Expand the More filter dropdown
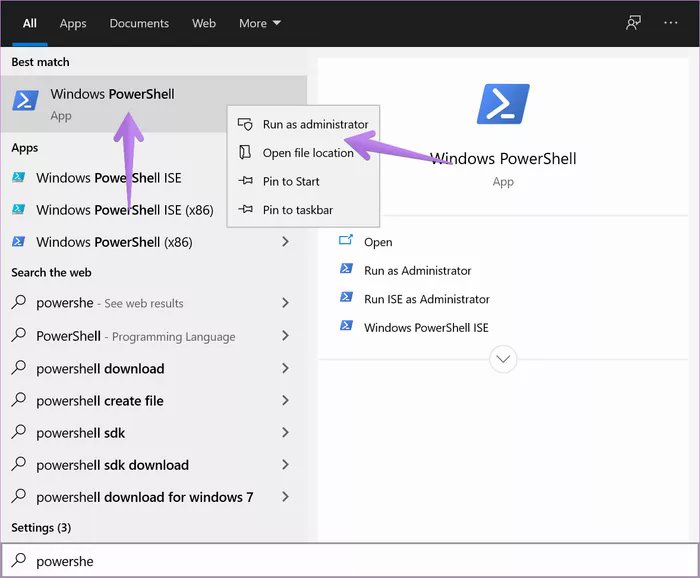700x578 pixels. click(x=260, y=23)
